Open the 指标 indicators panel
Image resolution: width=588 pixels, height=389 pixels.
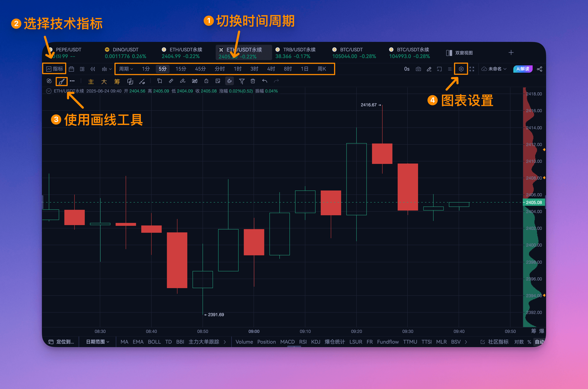coord(55,69)
